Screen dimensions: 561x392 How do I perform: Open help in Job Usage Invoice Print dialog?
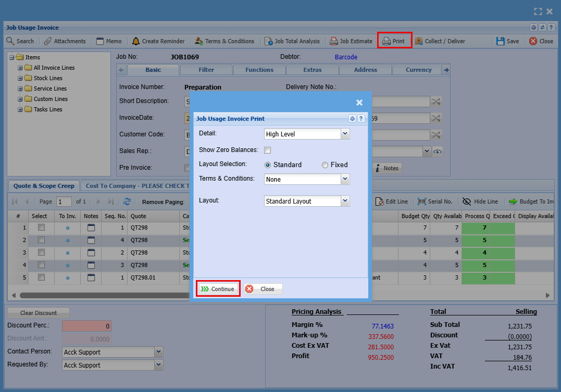[360, 119]
